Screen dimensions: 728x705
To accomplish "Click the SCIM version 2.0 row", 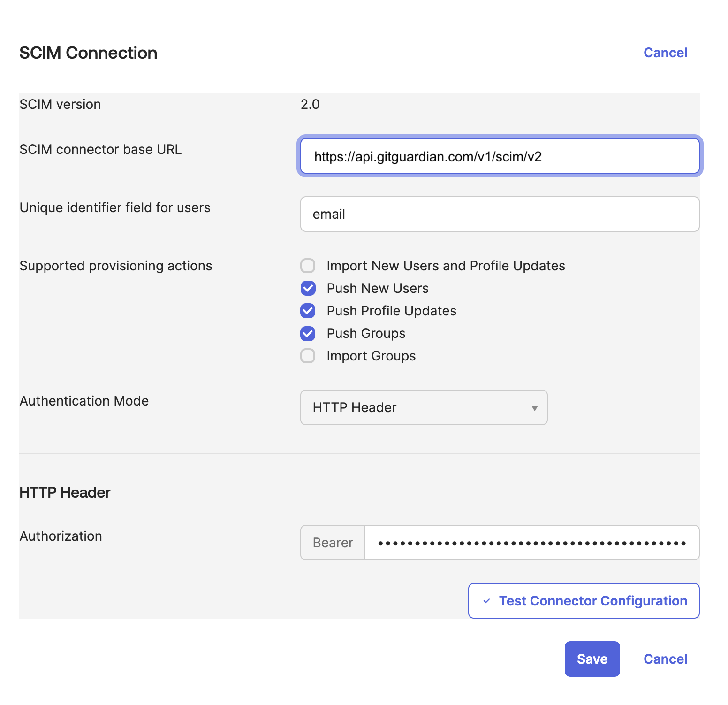I will 311,104.
